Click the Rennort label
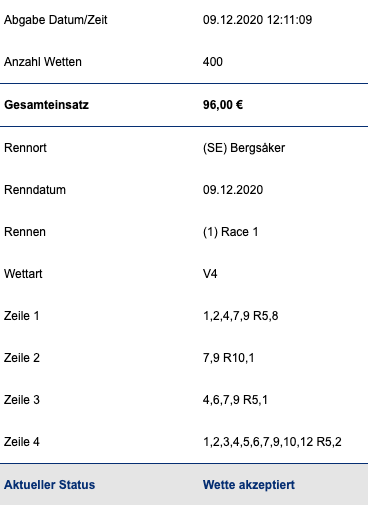368x505 pixels. pyautogui.click(x=25, y=148)
